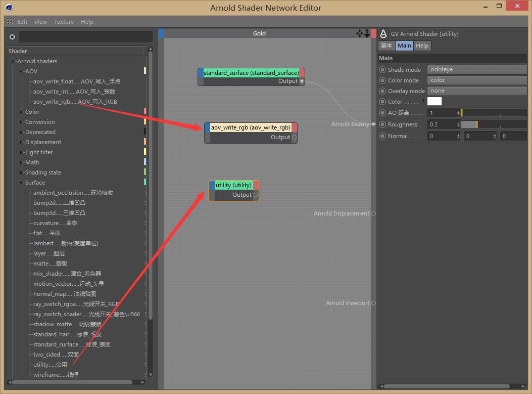Select aov_write_float in the shader tree
The width and height of the screenshot is (532, 394).
77,81
